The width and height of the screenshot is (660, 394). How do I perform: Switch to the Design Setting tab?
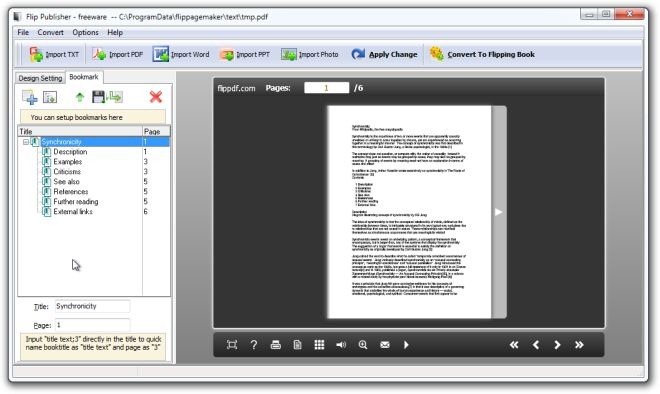click(40, 78)
